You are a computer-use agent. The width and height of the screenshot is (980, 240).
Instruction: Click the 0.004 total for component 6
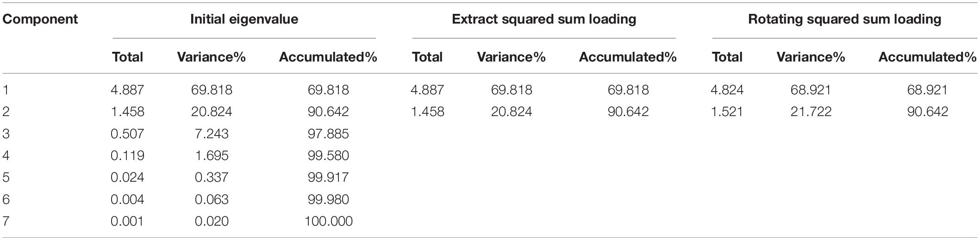[x=127, y=199]
